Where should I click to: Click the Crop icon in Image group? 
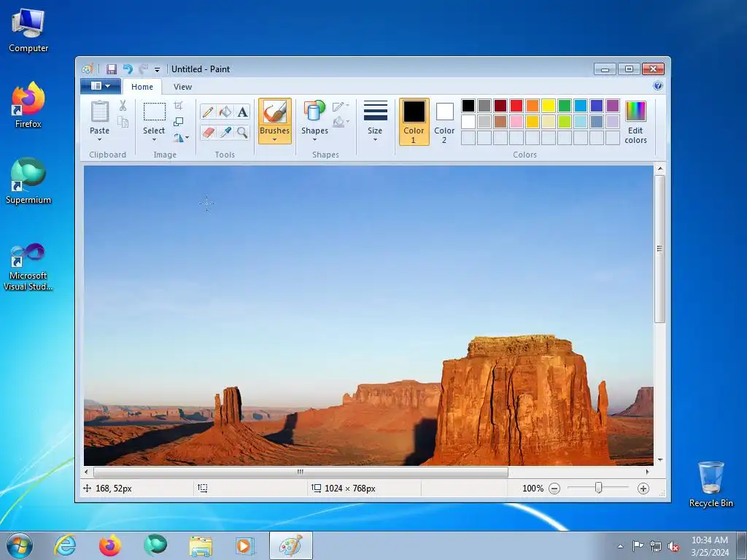click(x=178, y=106)
